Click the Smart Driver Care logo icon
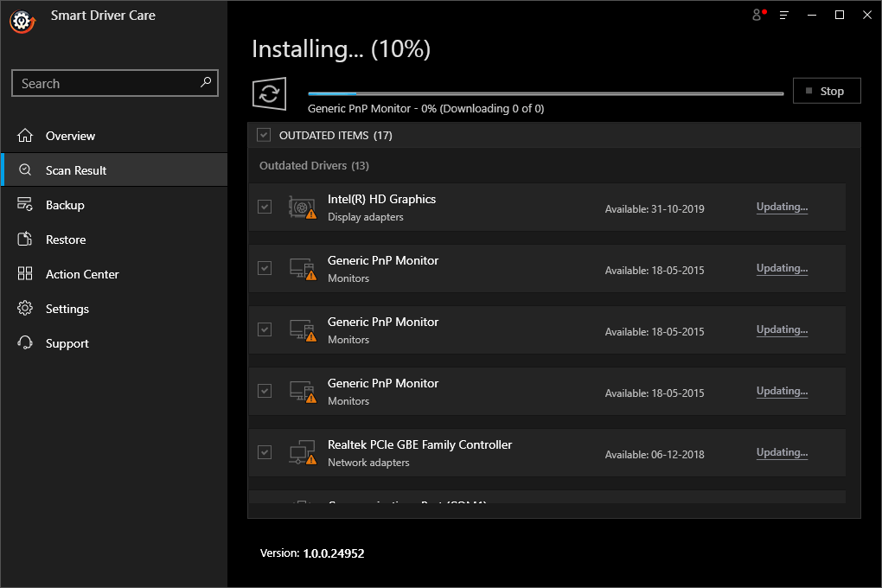The height and width of the screenshot is (588, 882). point(21,21)
